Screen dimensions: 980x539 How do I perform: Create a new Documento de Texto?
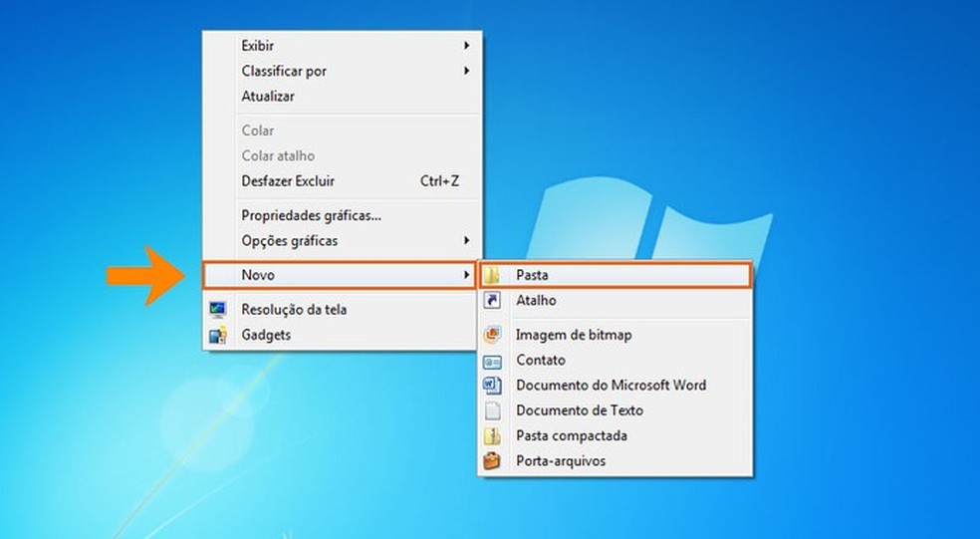(x=615, y=410)
